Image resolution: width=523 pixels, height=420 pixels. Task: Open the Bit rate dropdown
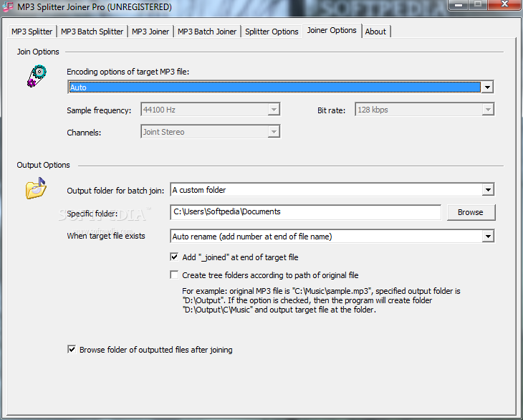(488, 110)
